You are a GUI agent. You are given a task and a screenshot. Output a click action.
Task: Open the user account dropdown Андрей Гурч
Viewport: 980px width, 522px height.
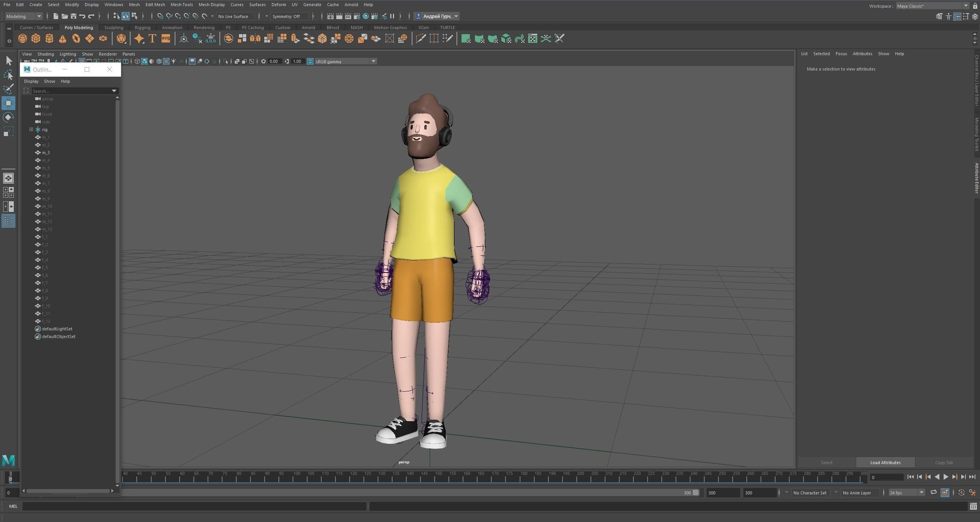437,16
